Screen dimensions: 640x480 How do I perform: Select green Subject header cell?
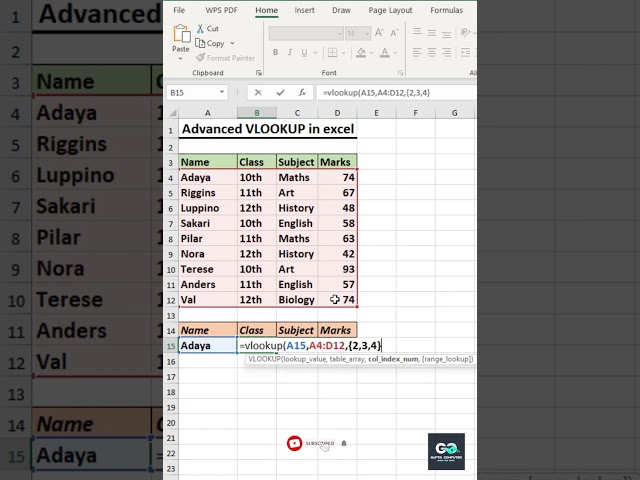coord(297,162)
